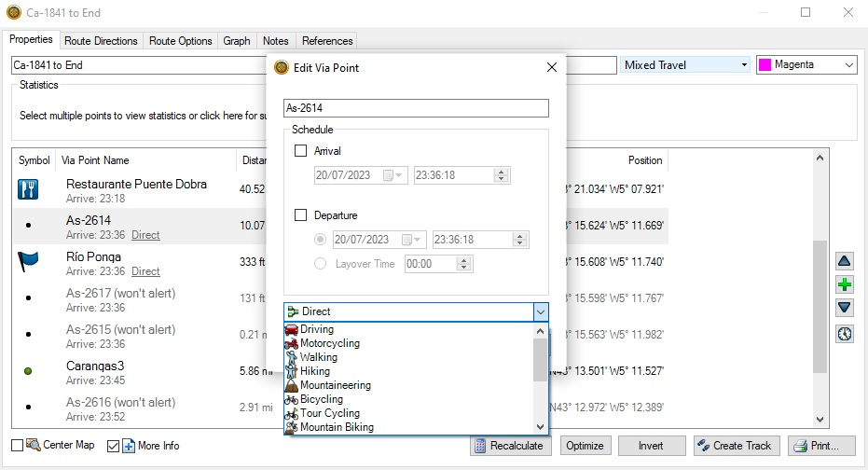The image size is (868, 470).
Task: Open the Graph tab
Action: 237,41
